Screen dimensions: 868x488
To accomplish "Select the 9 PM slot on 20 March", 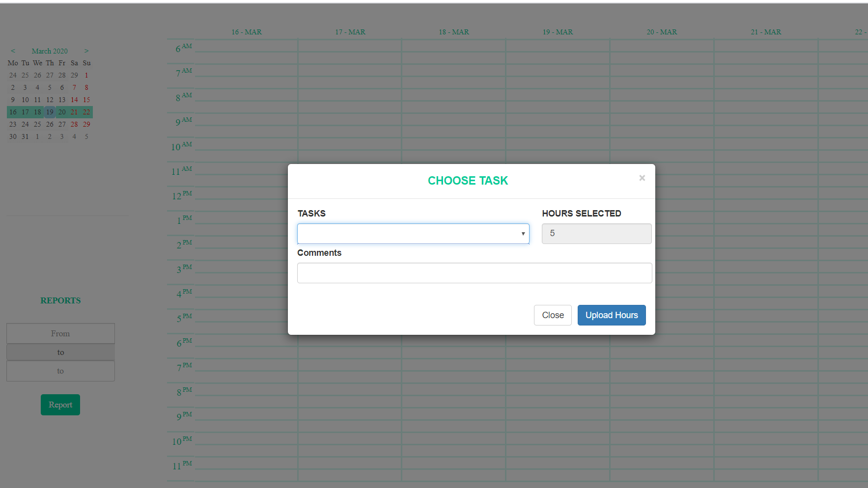I will pyautogui.click(x=662, y=420).
